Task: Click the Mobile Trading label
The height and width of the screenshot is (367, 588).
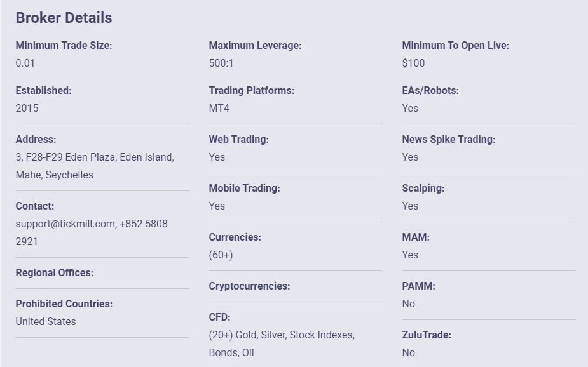Action: click(x=245, y=188)
